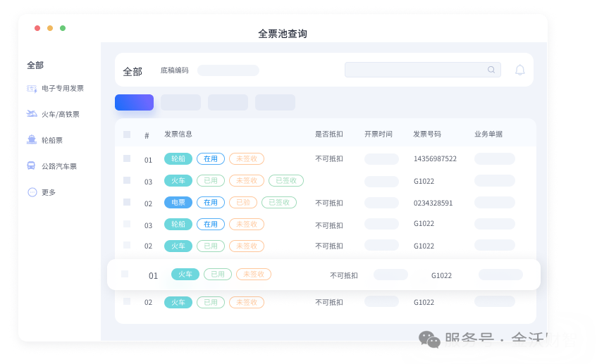Click inside the large search box

tap(423, 70)
